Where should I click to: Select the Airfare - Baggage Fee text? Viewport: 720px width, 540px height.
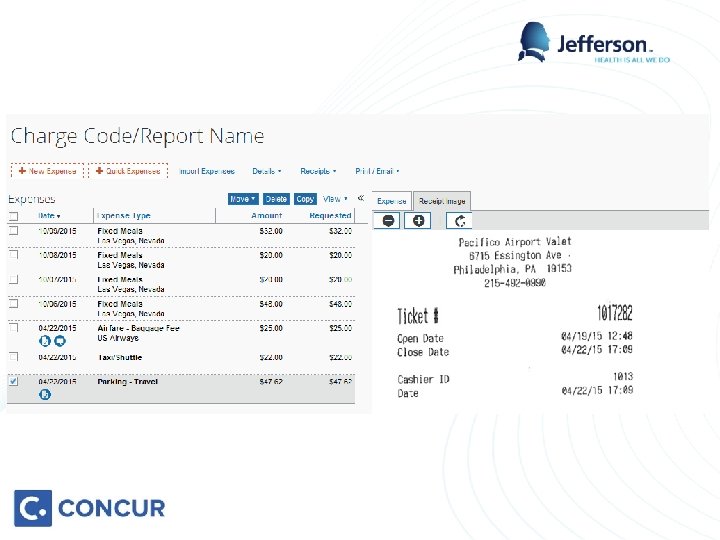[138, 328]
